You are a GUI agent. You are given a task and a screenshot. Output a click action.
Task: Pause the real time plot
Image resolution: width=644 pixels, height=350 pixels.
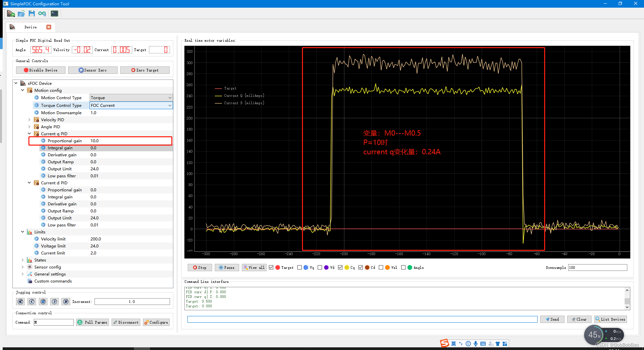tap(227, 268)
